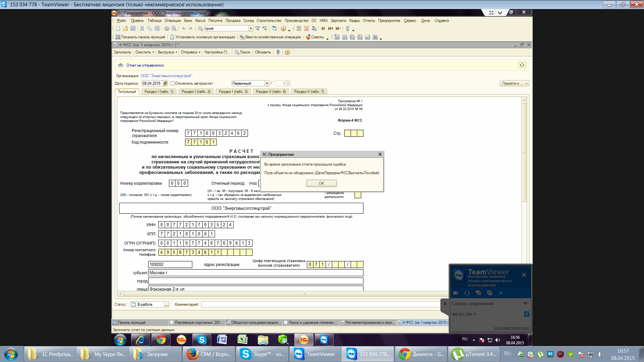Open the calendar icon in toolbar
The width and height of the screenshot is (644, 362).
pyautogui.click(x=306, y=28)
